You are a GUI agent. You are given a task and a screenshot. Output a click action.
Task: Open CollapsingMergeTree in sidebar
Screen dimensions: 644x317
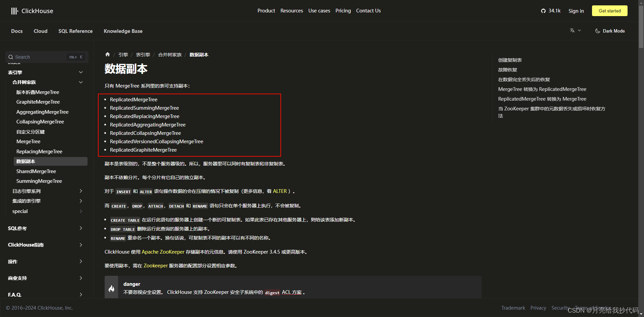click(40, 121)
